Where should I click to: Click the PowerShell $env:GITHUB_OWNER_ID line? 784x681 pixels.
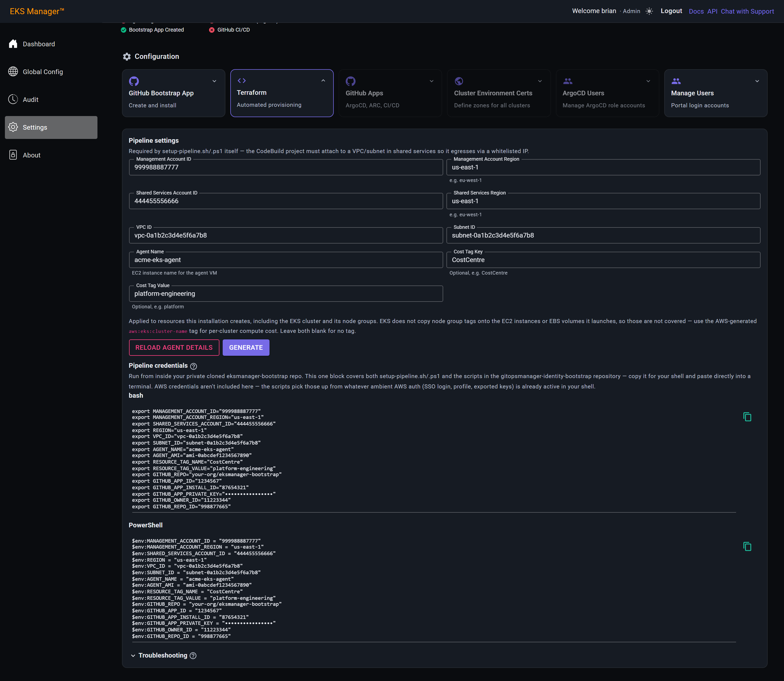tap(181, 630)
